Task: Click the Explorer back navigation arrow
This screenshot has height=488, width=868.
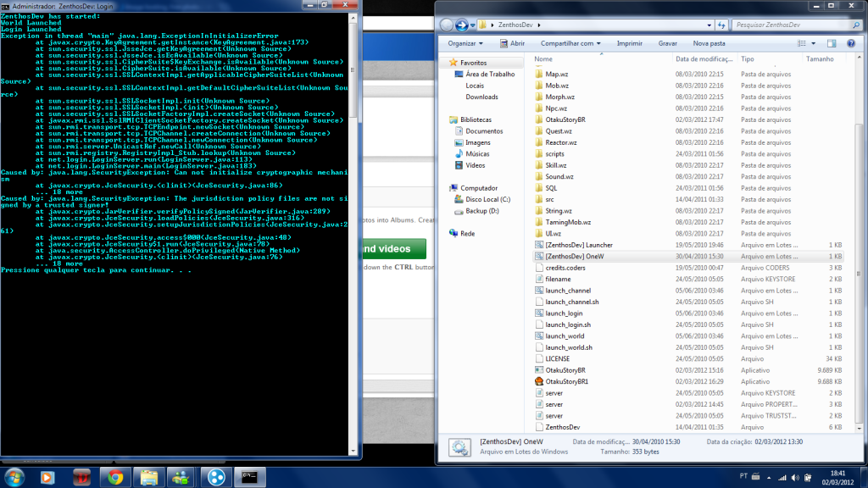Action: point(448,25)
